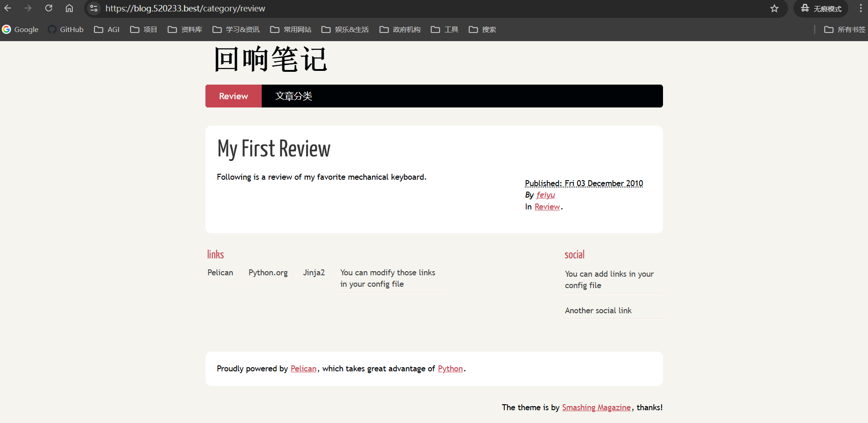Open Google bookmark
This screenshot has width=868, height=423.
click(21, 29)
